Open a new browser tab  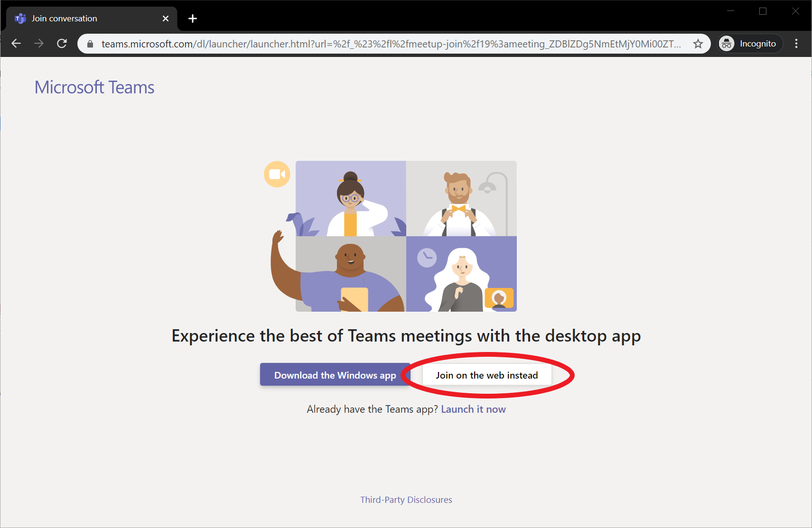(193, 19)
